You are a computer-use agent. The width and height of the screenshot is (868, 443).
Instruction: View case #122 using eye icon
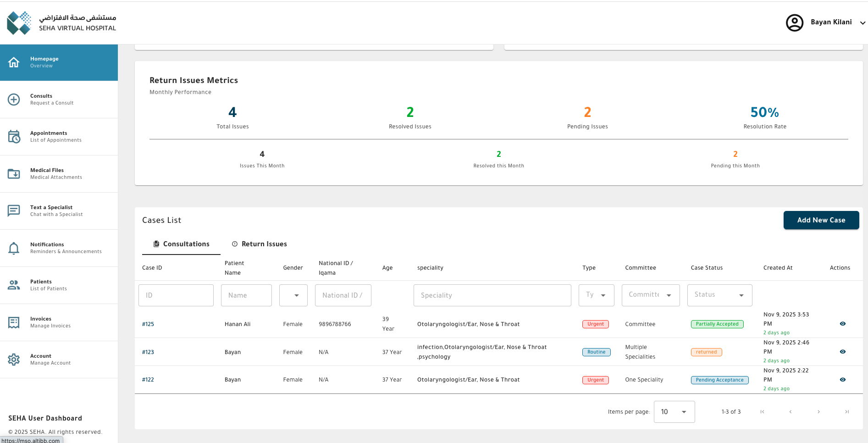point(842,380)
